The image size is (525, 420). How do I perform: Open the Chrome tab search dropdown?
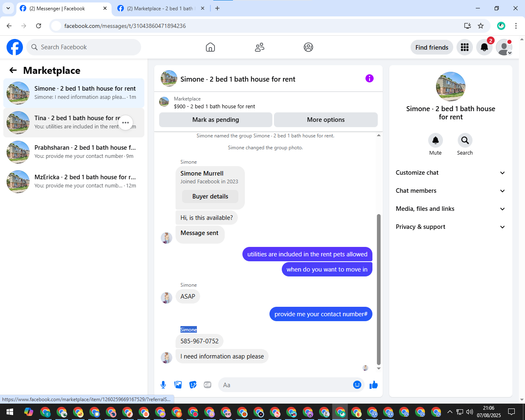click(x=8, y=8)
